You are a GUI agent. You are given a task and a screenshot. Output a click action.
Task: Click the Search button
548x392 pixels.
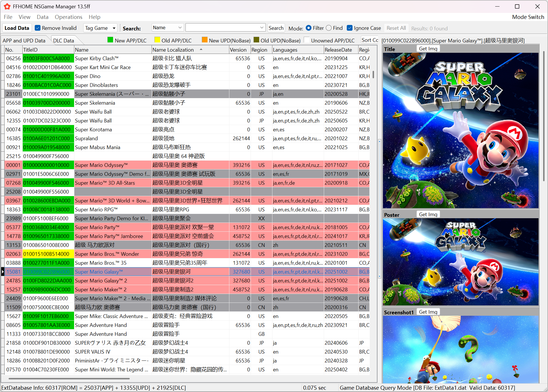tap(276, 28)
